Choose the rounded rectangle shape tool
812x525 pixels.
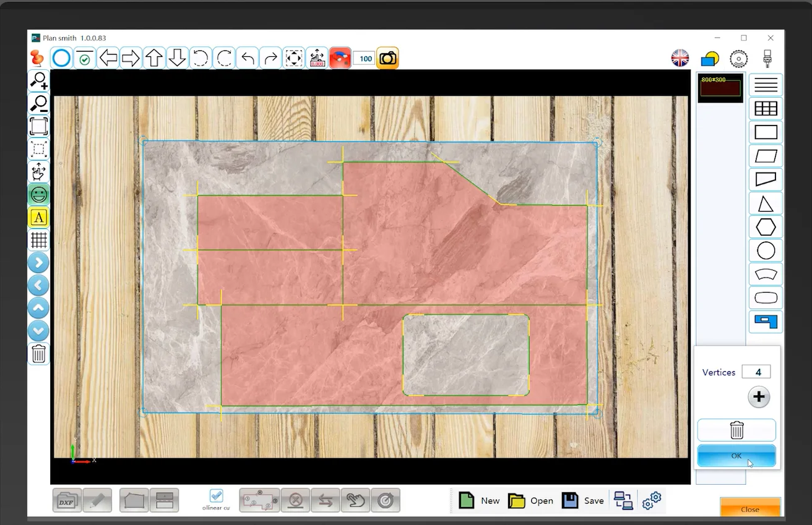click(x=766, y=298)
